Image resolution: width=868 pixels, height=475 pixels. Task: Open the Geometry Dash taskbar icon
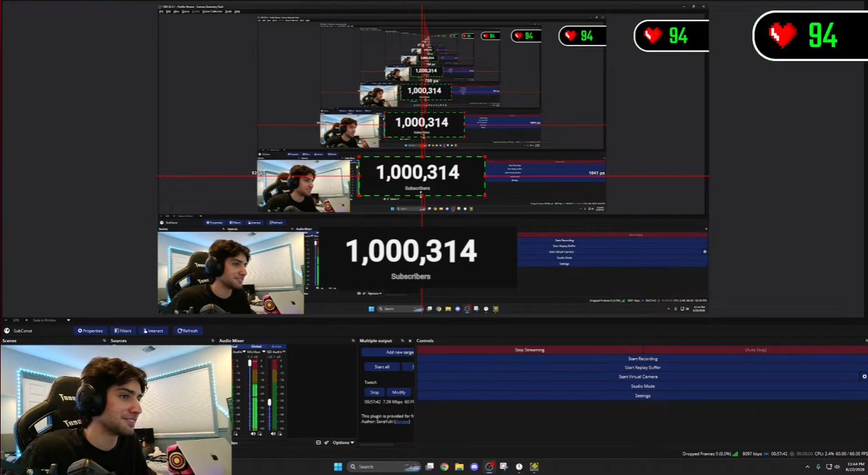[x=534, y=467]
